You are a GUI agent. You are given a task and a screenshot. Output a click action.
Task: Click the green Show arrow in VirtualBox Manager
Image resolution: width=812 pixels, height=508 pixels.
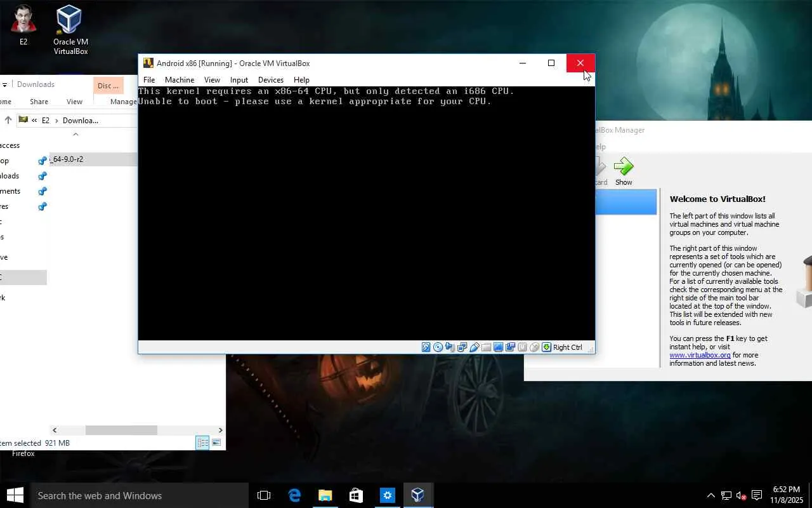click(x=624, y=166)
